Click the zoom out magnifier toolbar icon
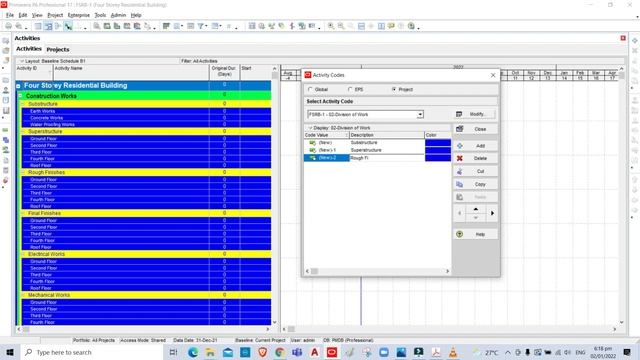This screenshot has height=360, width=640. click(x=341, y=26)
